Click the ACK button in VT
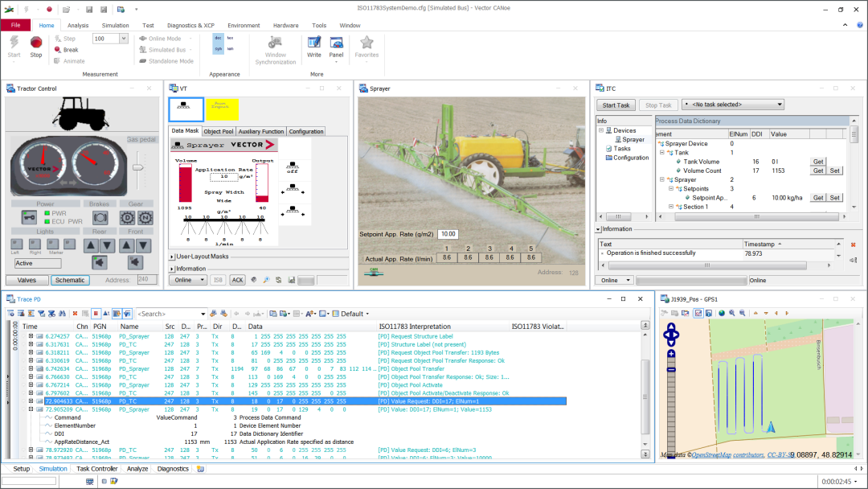Screen dimensions: 868x489 click(x=237, y=280)
